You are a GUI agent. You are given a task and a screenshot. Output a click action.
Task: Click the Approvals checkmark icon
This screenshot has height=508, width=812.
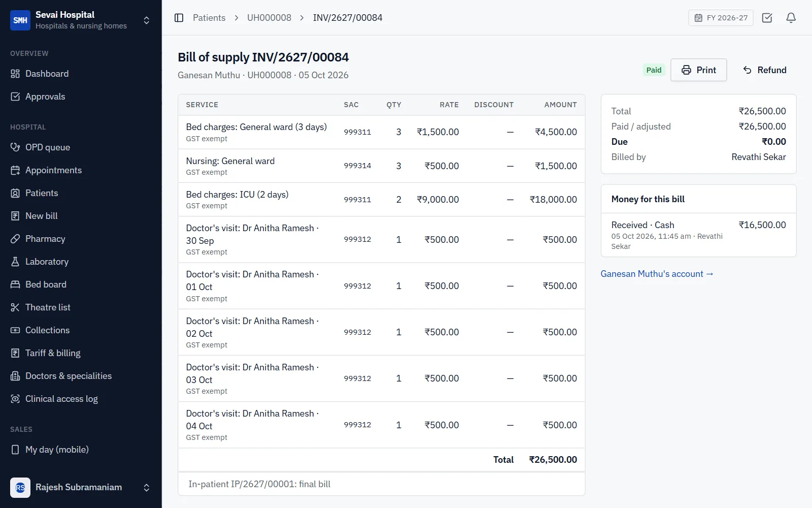(x=15, y=97)
